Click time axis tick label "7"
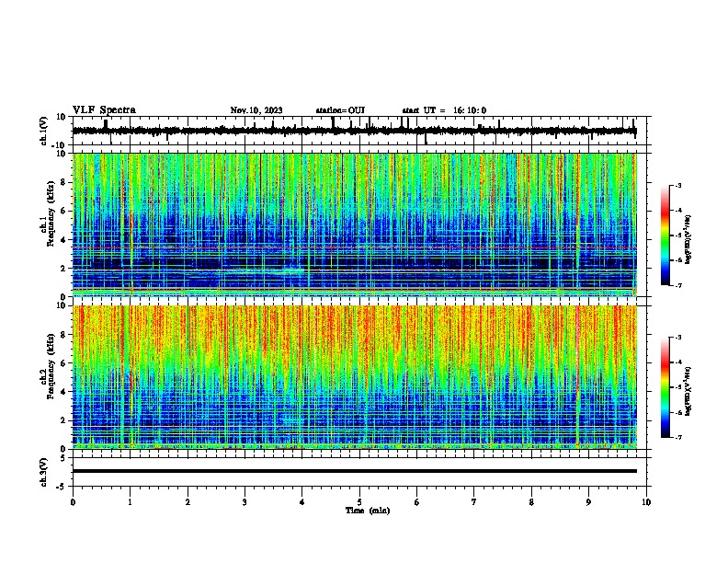 474,502
